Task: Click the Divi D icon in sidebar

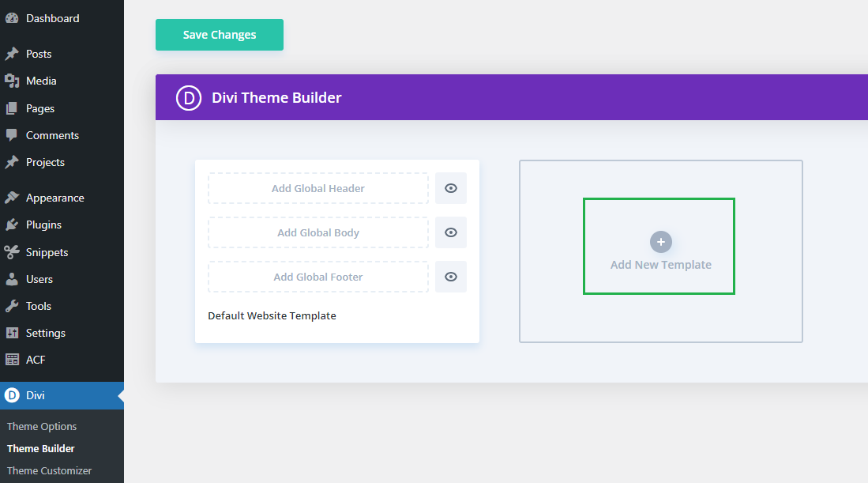Action: pyautogui.click(x=12, y=395)
